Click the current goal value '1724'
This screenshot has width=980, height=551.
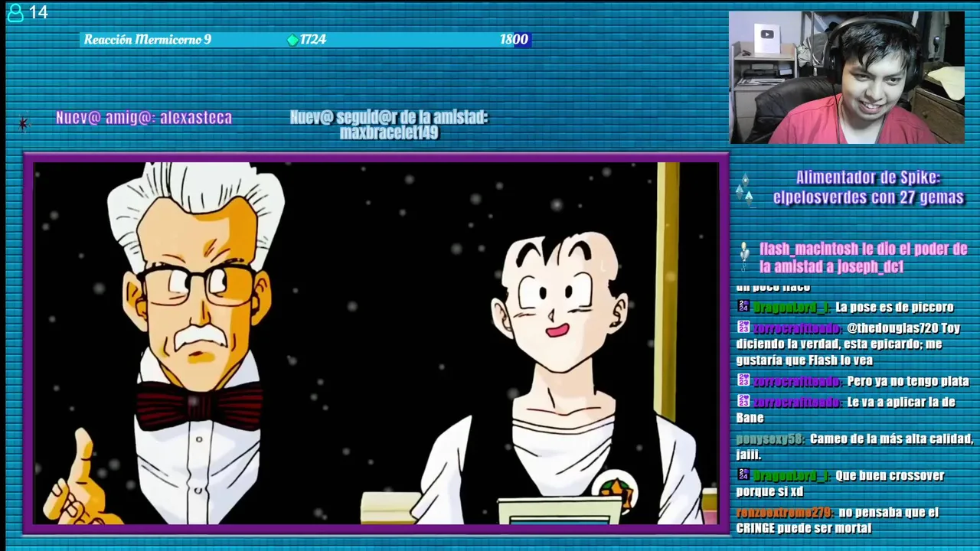pyautogui.click(x=313, y=40)
